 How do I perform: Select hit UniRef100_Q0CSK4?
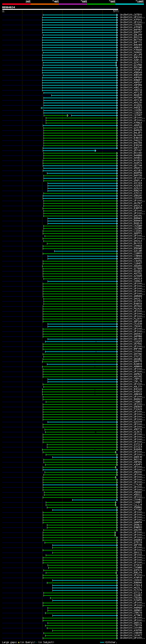[131, 183]
